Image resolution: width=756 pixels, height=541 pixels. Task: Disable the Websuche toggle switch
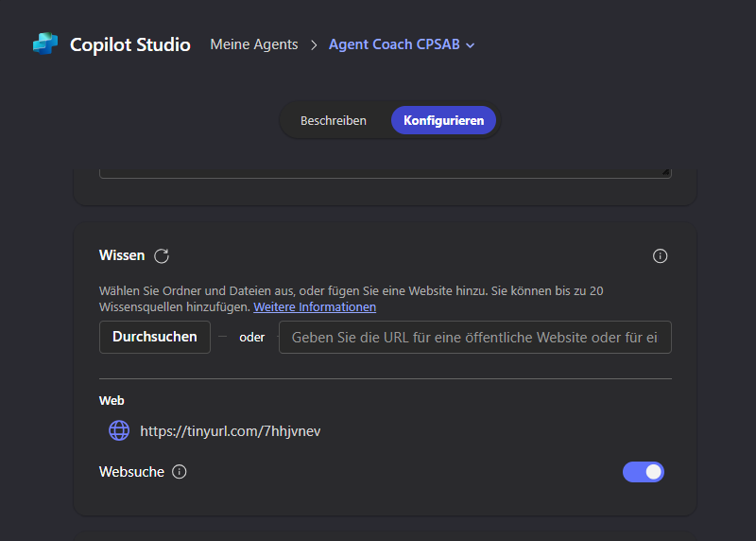coord(644,472)
